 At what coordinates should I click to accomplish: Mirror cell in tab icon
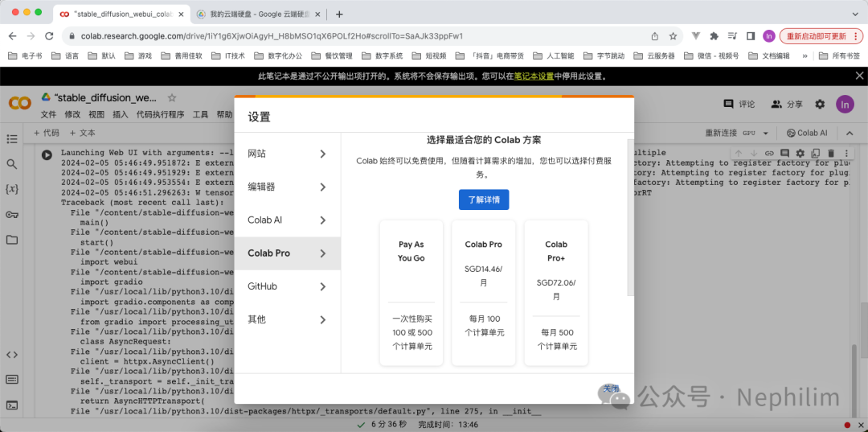pyautogui.click(x=816, y=153)
